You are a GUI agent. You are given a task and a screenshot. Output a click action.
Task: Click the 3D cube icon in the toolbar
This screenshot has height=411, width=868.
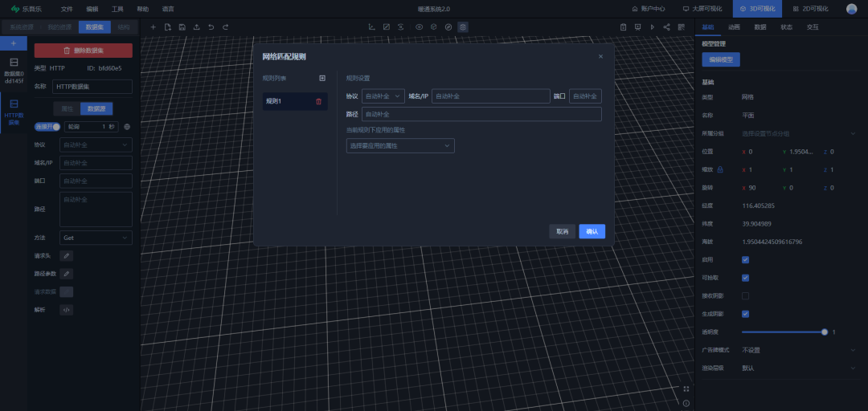point(433,27)
